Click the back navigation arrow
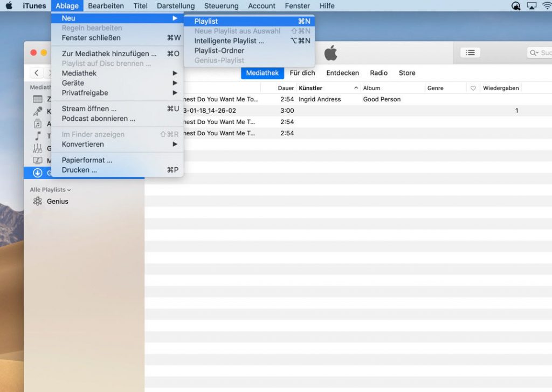The image size is (552, 392). click(x=36, y=73)
